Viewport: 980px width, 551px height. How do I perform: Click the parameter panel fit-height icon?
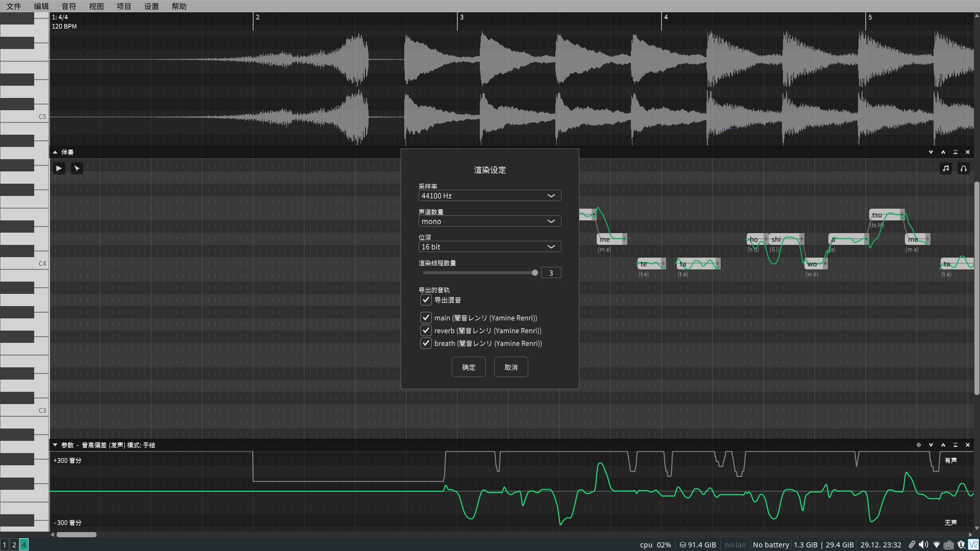click(x=955, y=445)
